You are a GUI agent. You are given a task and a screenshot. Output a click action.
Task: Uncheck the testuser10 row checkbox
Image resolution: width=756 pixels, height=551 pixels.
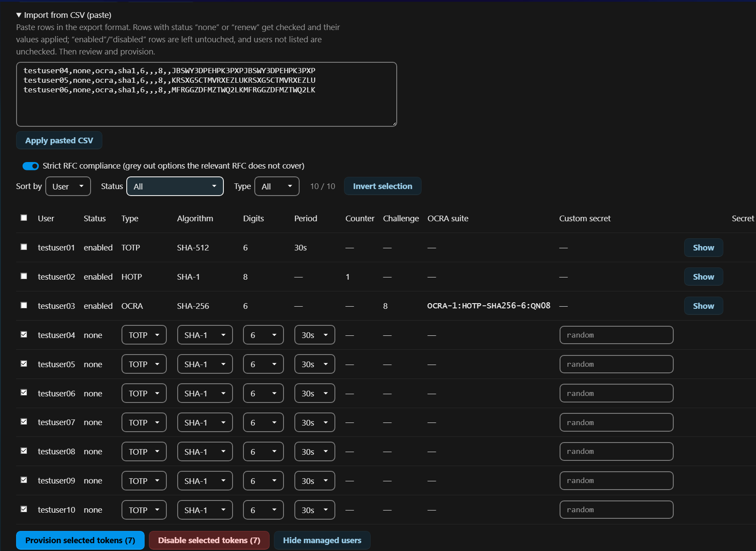click(24, 509)
